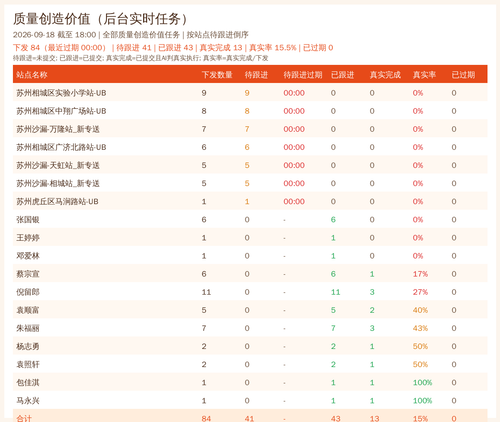Click the 真实完成 column header
Image resolution: width=500 pixels, height=422 pixels.
(x=385, y=75)
